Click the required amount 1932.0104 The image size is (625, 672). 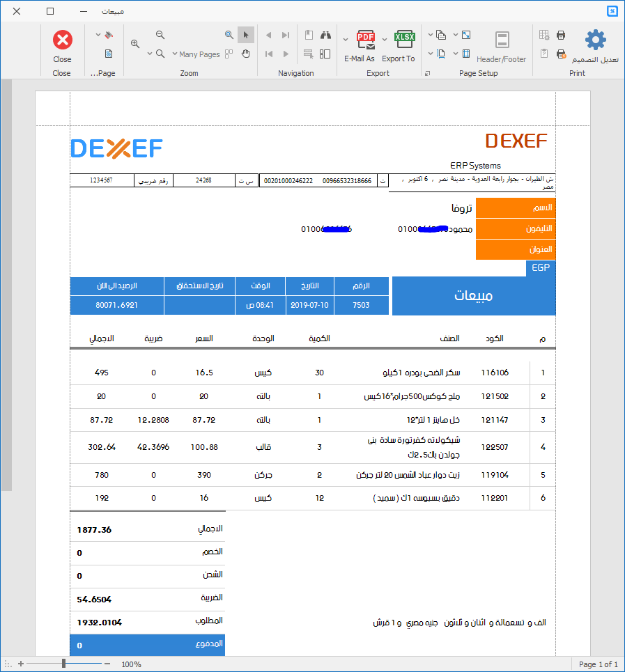point(100,623)
